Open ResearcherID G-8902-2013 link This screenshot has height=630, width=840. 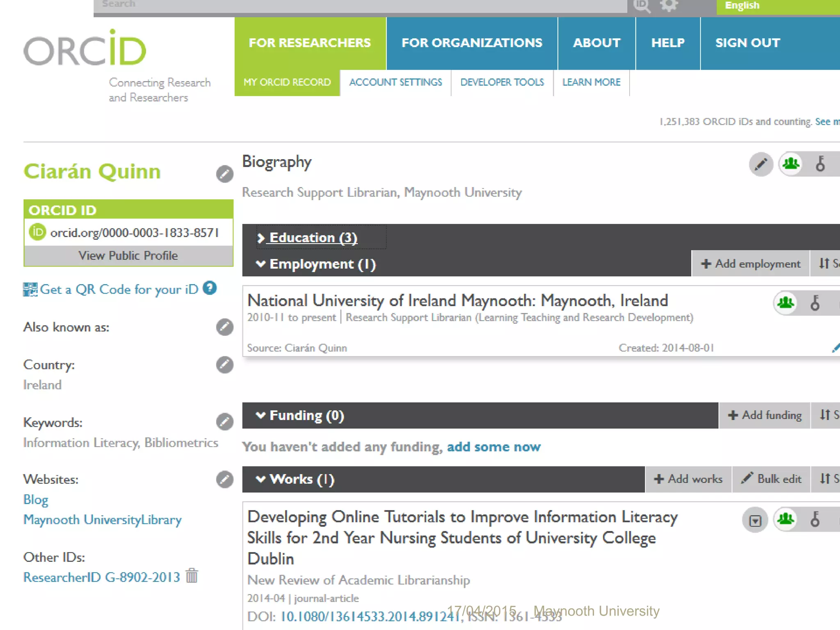coord(102,577)
